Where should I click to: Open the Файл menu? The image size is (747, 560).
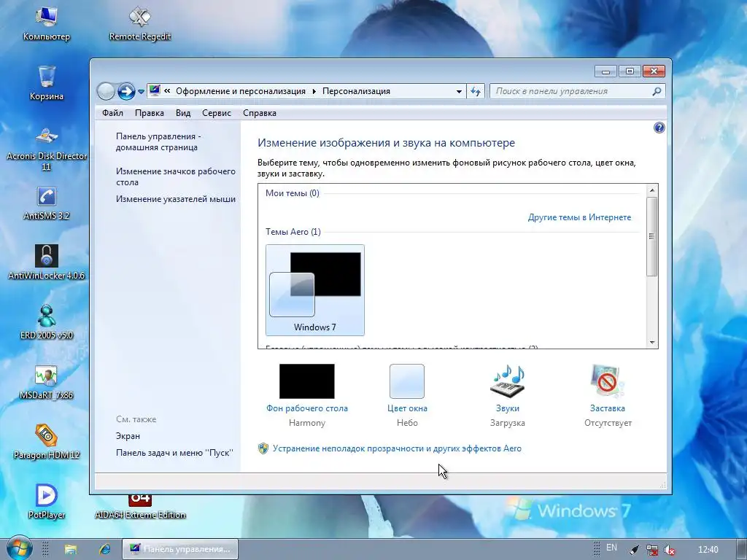pyautogui.click(x=112, y=113)
